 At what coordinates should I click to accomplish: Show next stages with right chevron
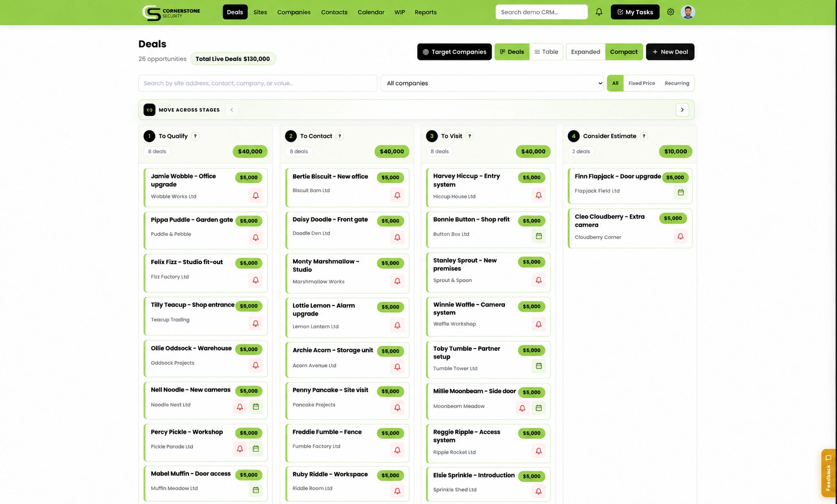tap(682, 110)
